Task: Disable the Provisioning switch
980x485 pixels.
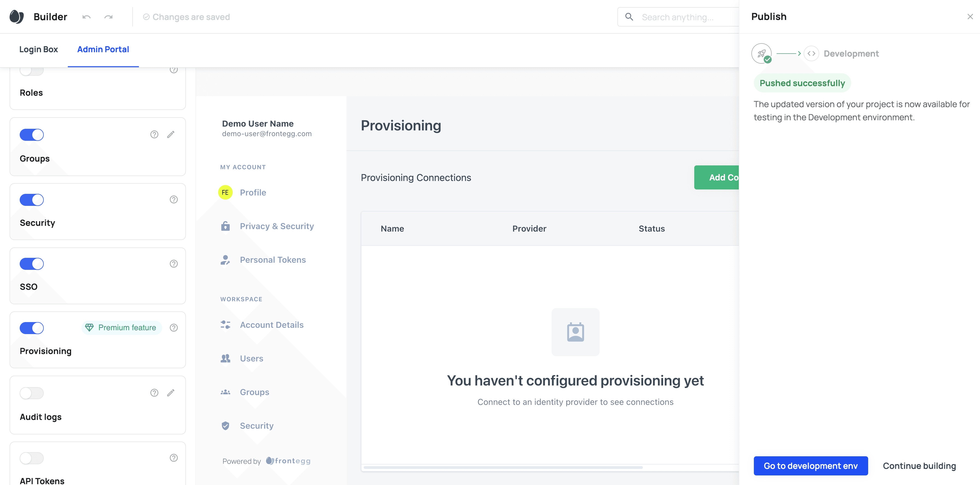Action: pyautogui.click(x=31, y=328)
